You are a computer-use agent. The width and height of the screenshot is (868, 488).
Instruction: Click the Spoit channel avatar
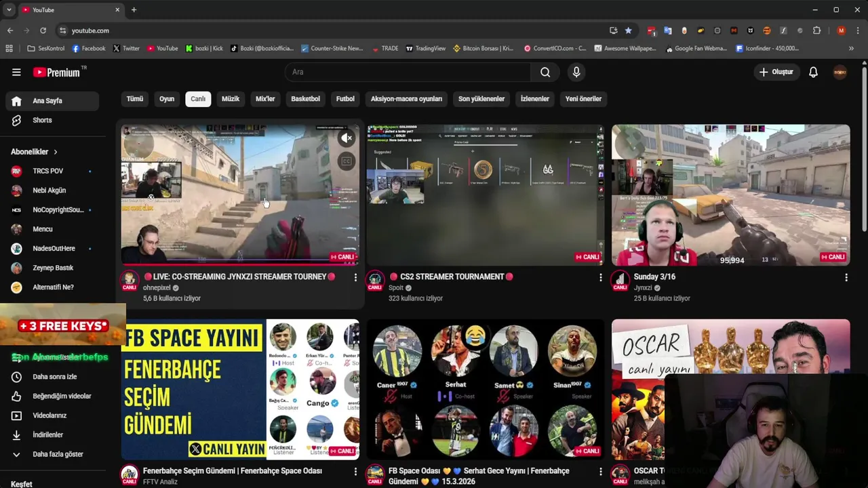(375, 281)
